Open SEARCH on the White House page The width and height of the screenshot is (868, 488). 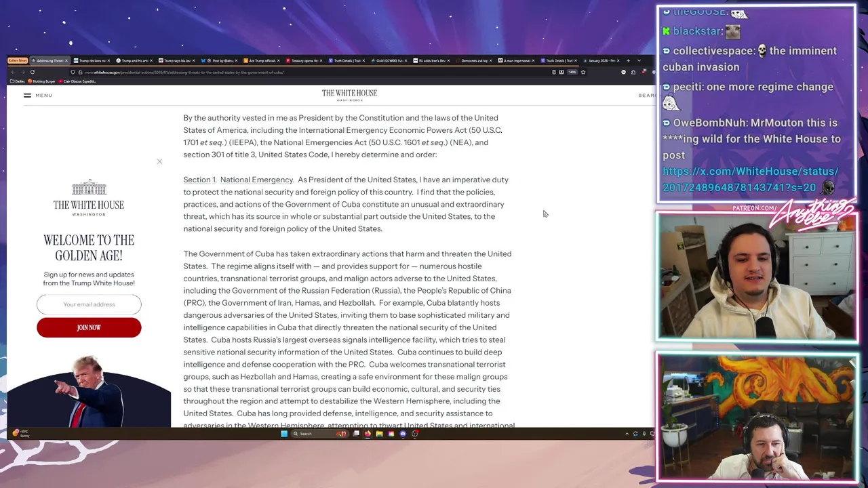[646, 96]
